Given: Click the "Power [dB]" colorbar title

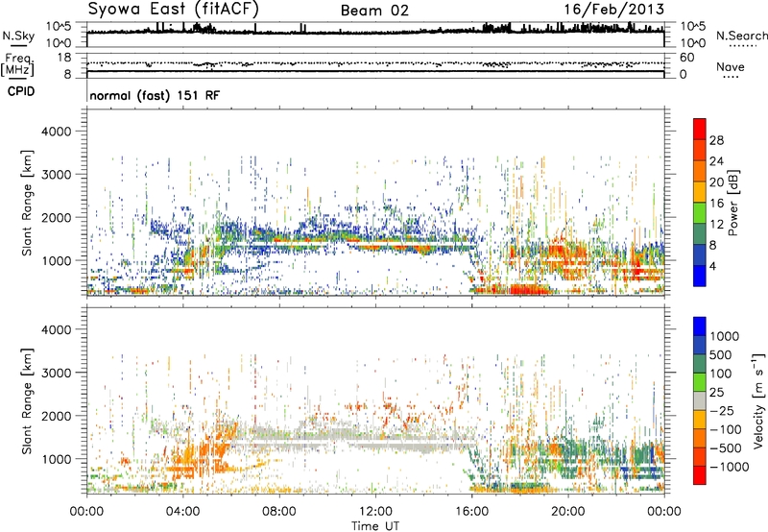Looking at the screenshot, I should tap(732, 203).
